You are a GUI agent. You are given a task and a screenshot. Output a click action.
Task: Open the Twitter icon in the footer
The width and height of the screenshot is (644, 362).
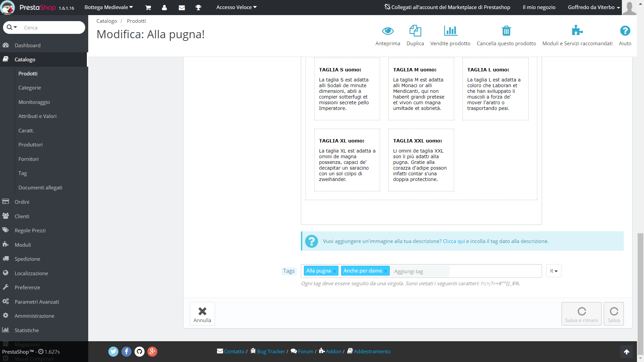(x=113, y=351)
